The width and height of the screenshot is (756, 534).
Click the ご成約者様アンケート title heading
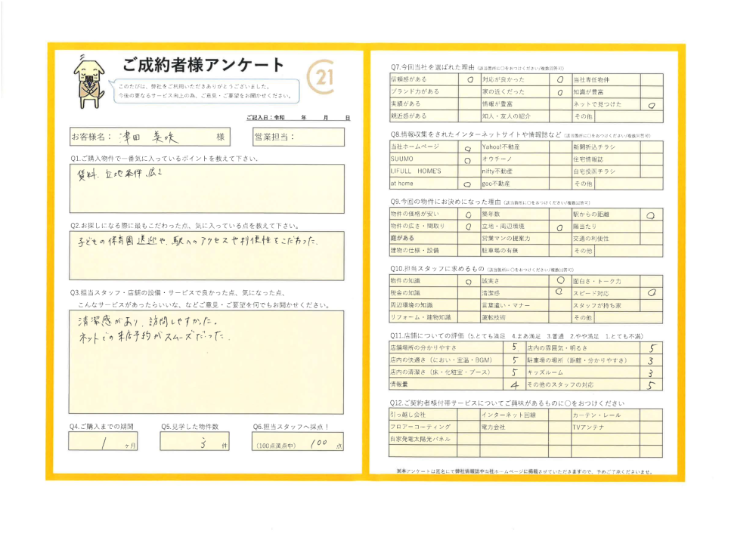tap(203, 65)
